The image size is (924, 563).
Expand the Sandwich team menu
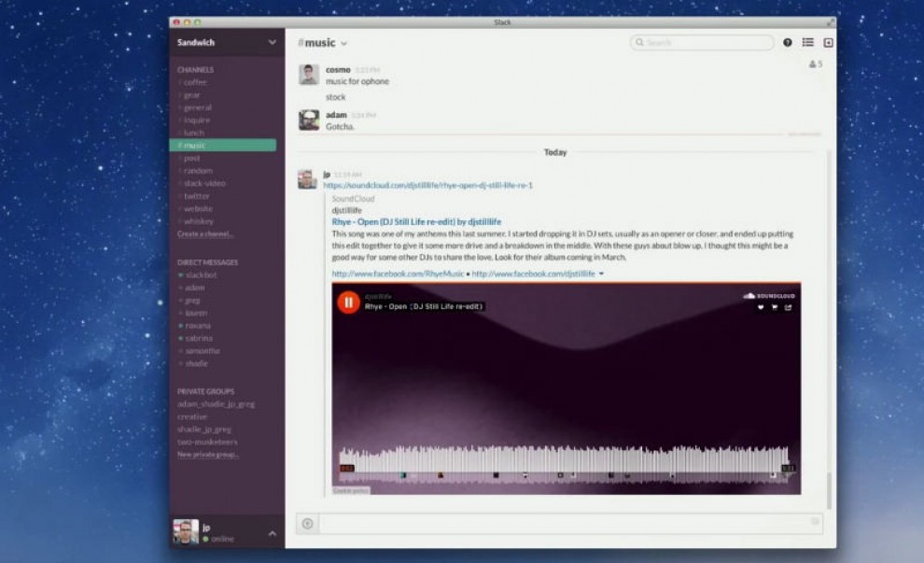pos(273,42)
